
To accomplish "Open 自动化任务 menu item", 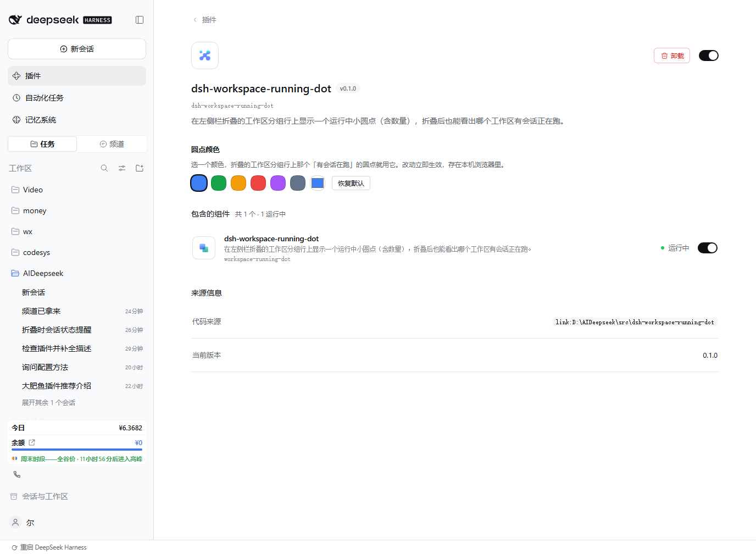I will [77, 98].
